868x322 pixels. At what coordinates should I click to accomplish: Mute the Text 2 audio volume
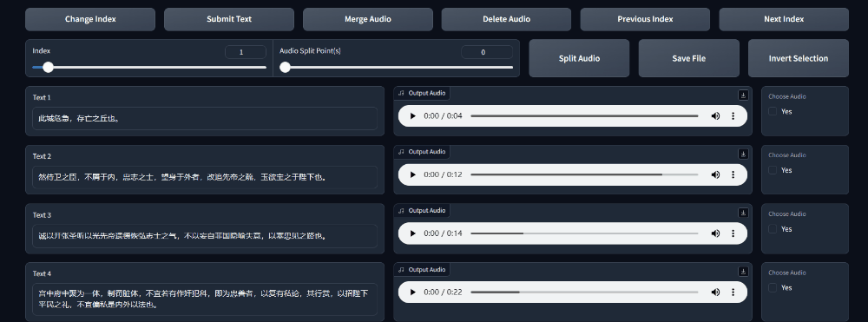point(716,174)
